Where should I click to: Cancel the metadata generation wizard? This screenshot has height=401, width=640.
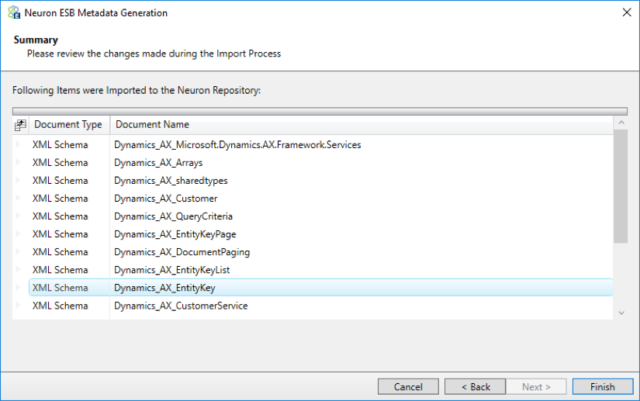pyautogui.click(x=408, y=386)
